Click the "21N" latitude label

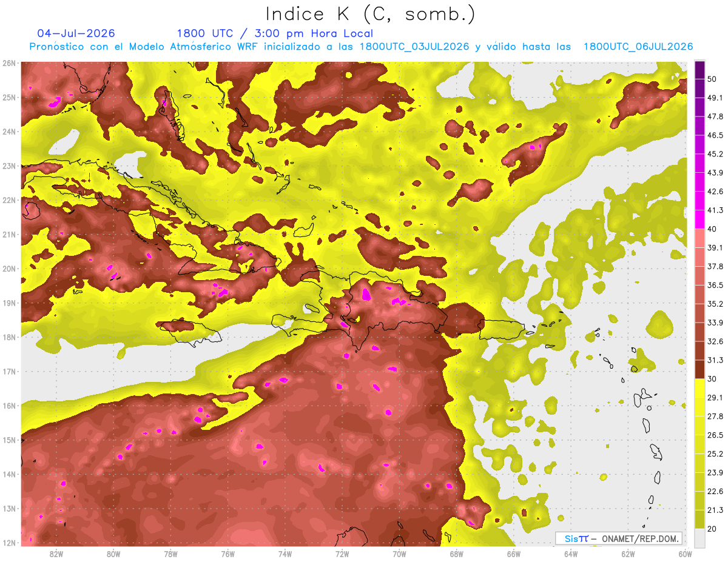pyautogui.click(x=8, y=234)
